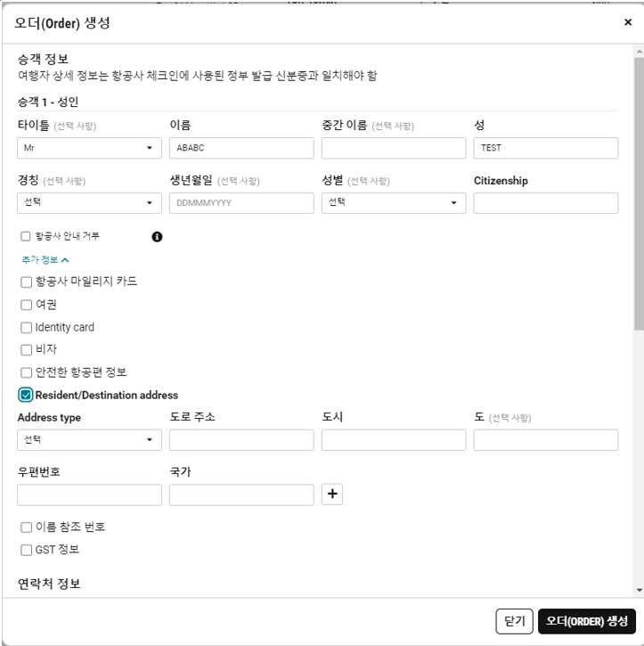Enable the 안전한 항공편 정보 checkbox

coord(26,372)
